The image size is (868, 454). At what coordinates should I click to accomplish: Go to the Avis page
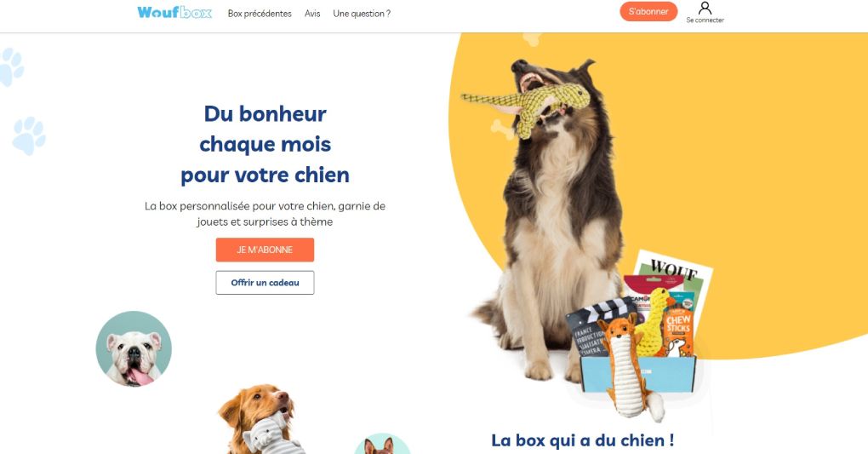(x=312, y=14)
